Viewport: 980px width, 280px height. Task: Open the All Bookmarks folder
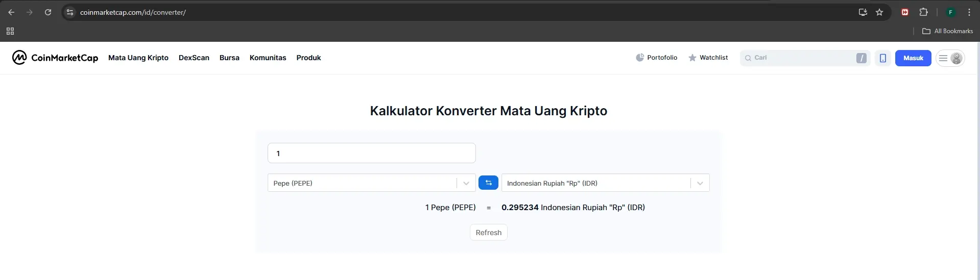947,31
